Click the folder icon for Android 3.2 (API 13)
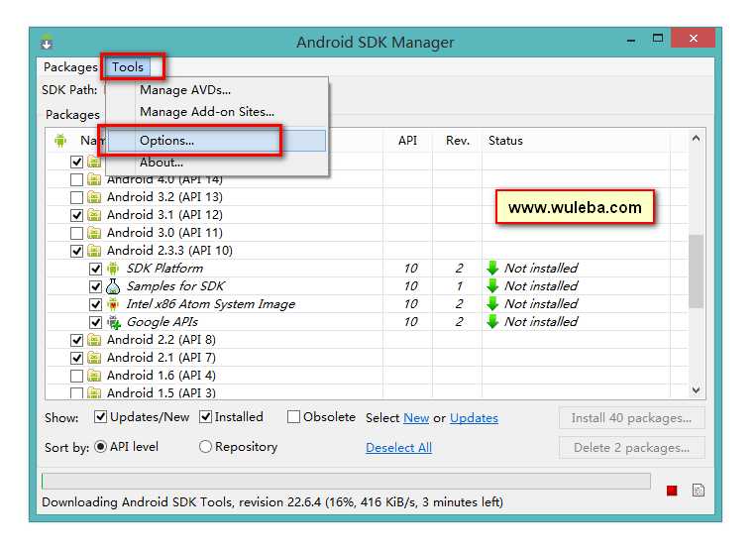Viewport: 756px width, 549px height. click(x=94, y=197)
